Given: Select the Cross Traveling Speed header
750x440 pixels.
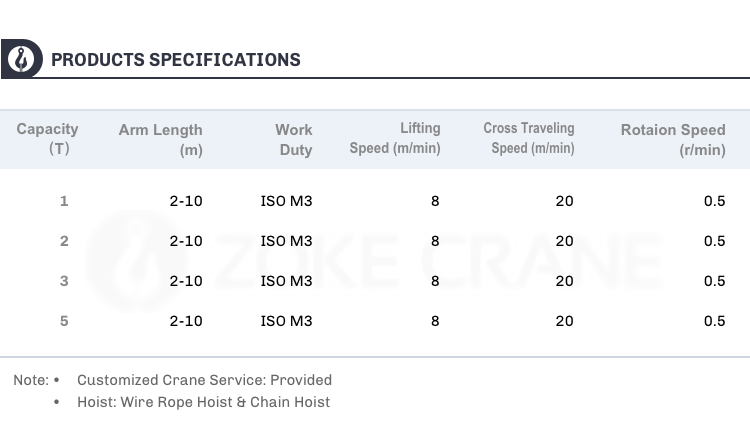Looking at the screenshot, I should (x=529, y=138).
